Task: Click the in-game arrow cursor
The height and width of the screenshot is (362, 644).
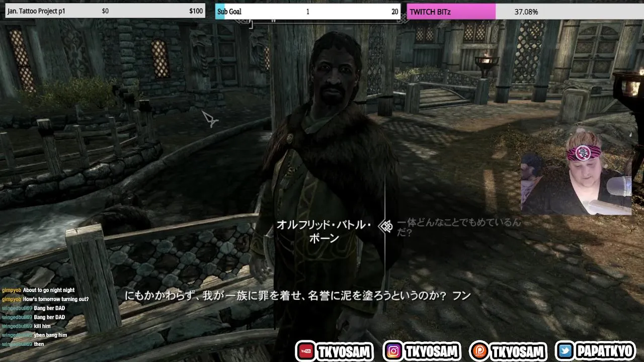Action: (x=209, y=120)
